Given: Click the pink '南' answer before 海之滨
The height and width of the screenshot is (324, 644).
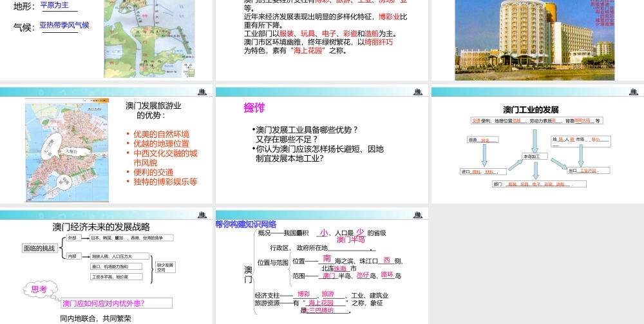Looking at the screenshot, I should click(327, 258).
